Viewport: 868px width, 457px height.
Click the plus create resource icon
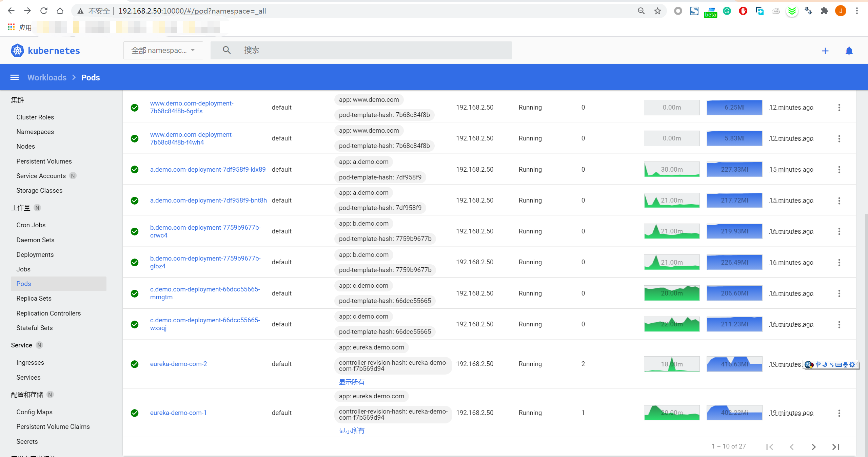coord(825,51)
